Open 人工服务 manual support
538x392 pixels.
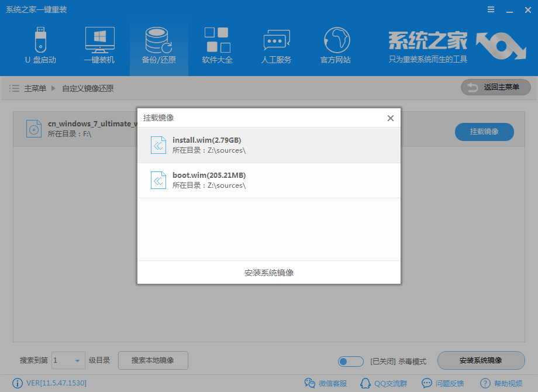coord(276,46)
